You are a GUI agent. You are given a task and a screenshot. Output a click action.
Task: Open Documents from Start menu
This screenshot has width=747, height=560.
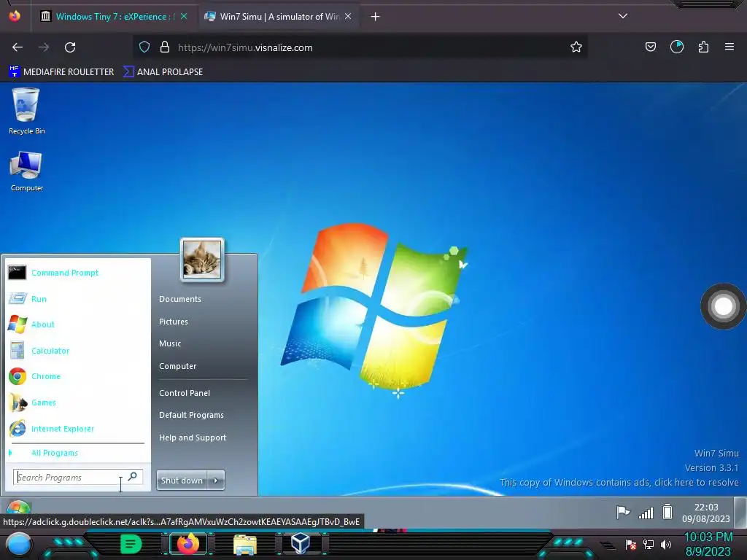[180, 299]
